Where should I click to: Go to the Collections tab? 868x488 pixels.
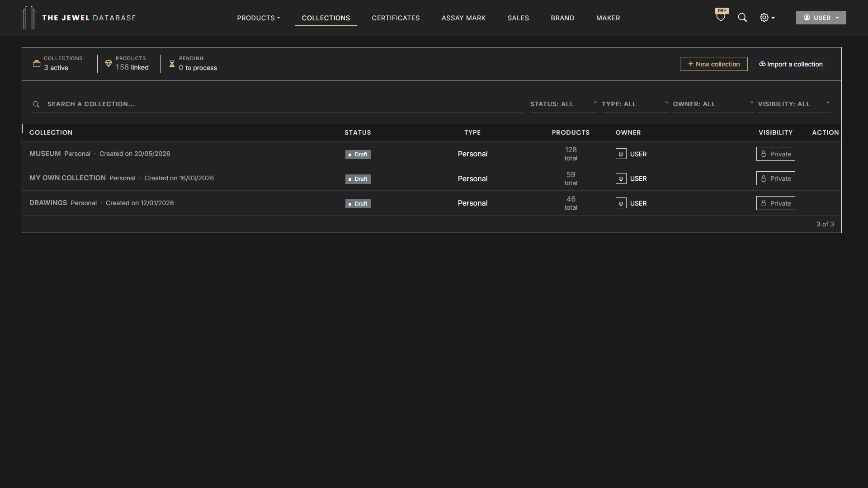[x=326, y=18]
